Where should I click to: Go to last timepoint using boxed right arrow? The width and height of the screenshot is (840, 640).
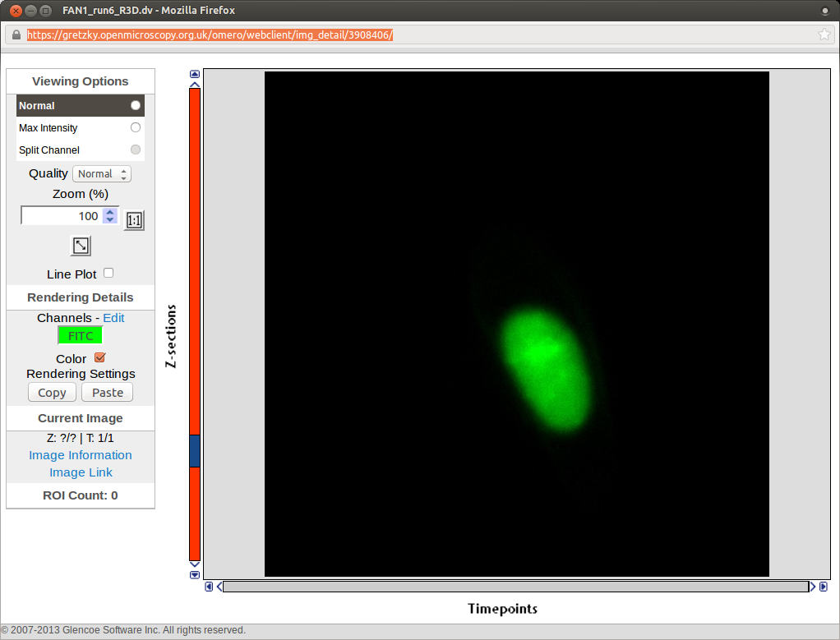click(823, 587)
